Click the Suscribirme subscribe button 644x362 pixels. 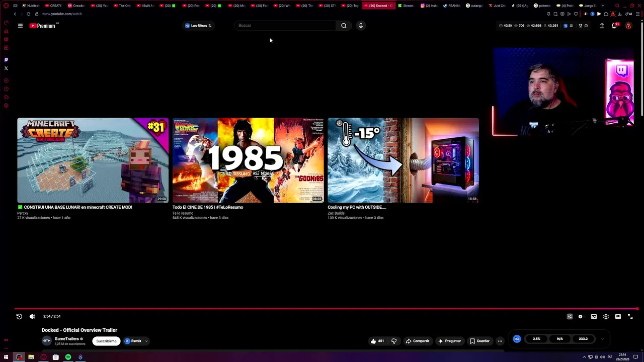106,341
